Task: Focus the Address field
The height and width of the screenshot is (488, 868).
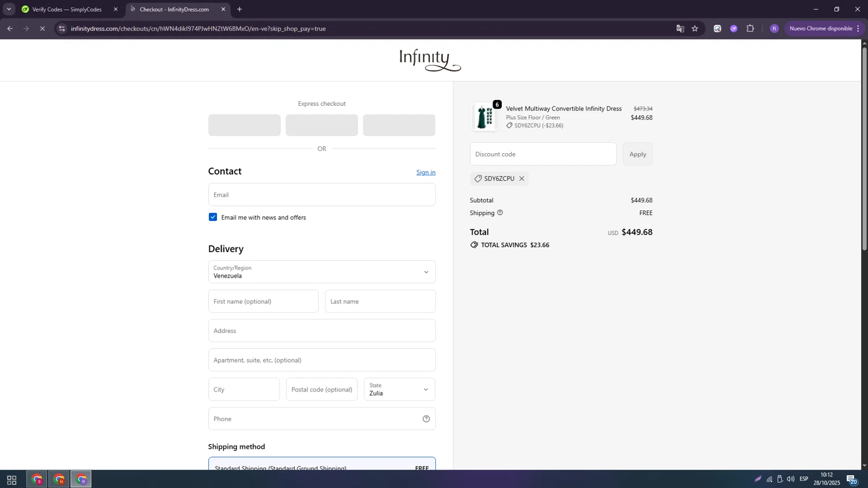Action: click(322, 331)
